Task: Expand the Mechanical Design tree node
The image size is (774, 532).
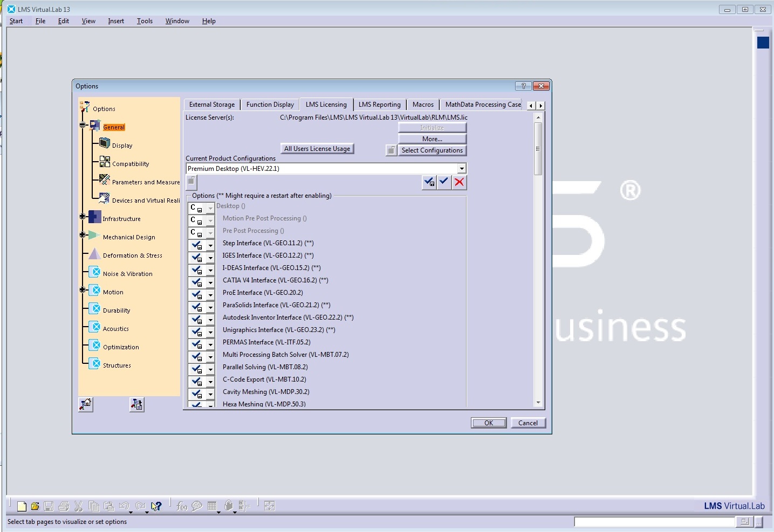Action: point(83,235)
